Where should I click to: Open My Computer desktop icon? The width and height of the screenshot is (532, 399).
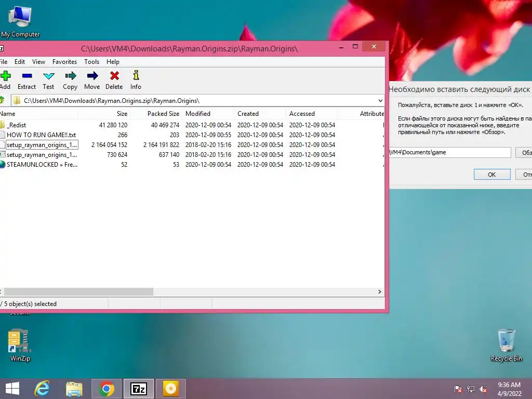click(x=20, y=22)
